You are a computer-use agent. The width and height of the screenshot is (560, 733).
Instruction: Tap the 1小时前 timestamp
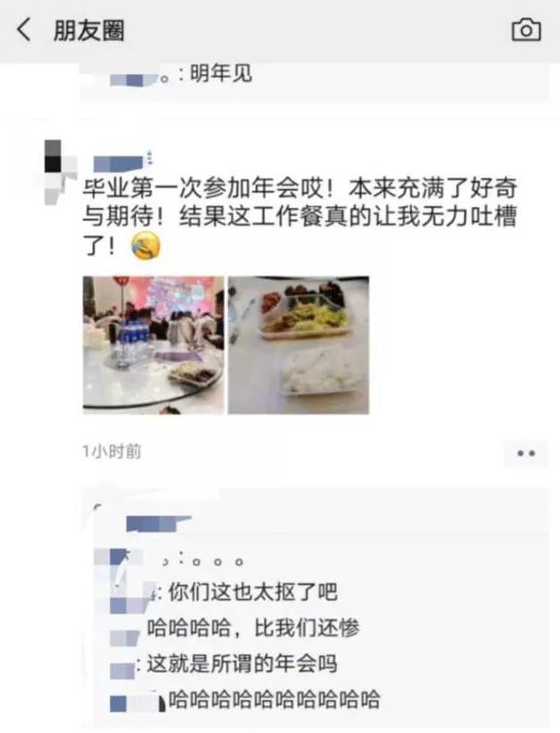pyautogui.click(x=111, y=451)
